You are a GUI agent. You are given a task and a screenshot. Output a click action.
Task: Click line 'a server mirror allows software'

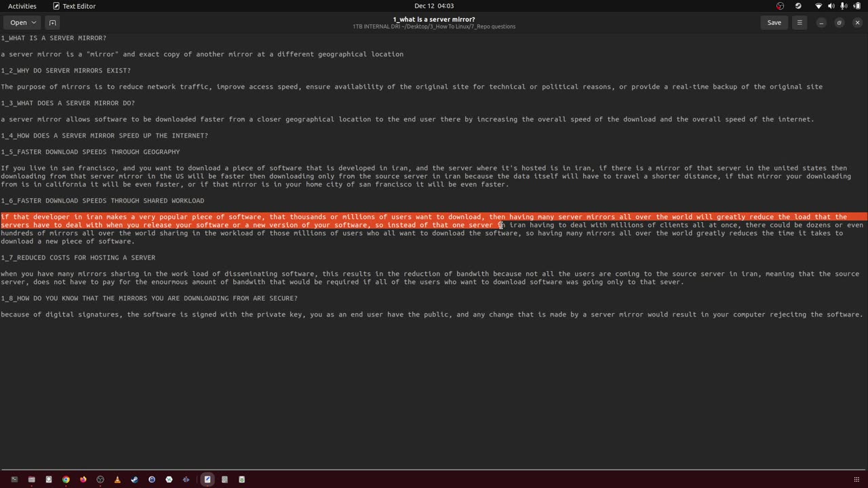[x=408, y=119]
